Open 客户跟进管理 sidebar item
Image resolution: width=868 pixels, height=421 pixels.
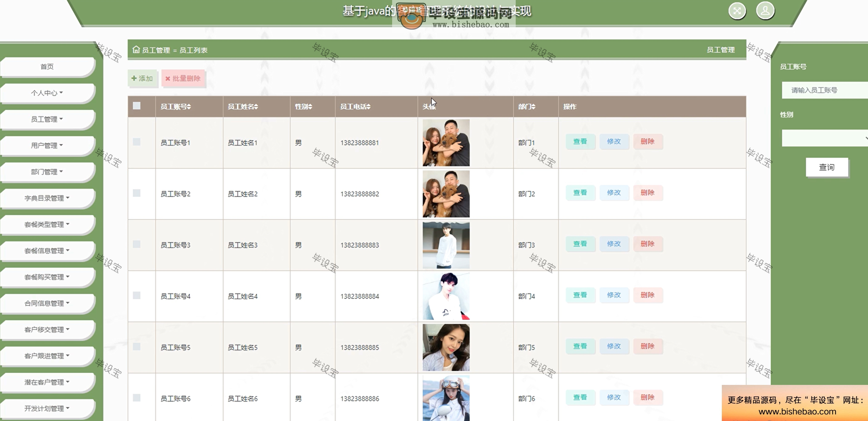click(x=47, y=356)
